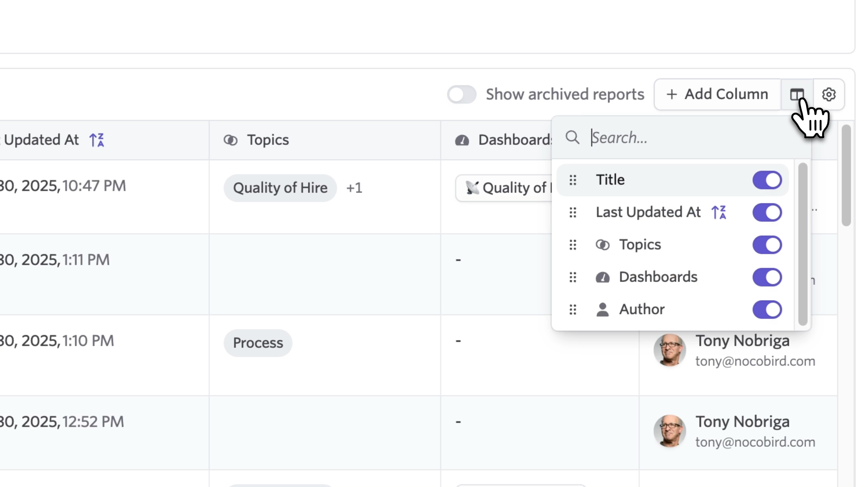868x487 pixels.
Task: Click the Topics column header
Action: pyautogui.click(x=325, y=140)
